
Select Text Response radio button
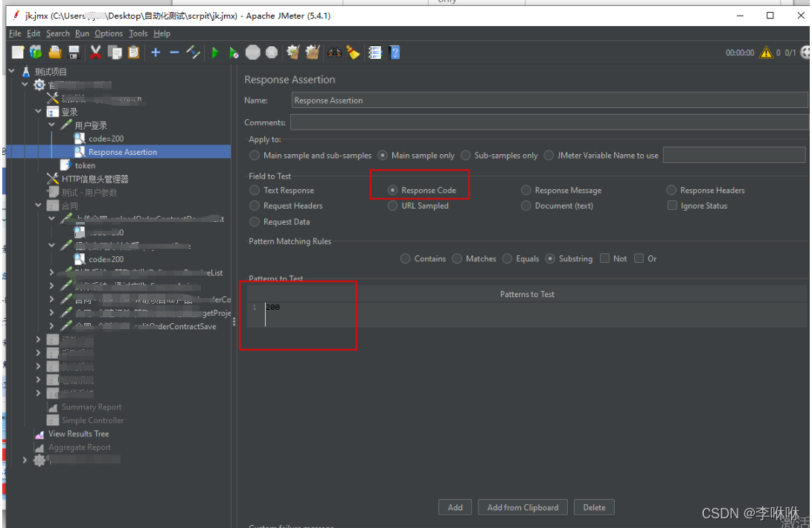click(x=255, y=190)
